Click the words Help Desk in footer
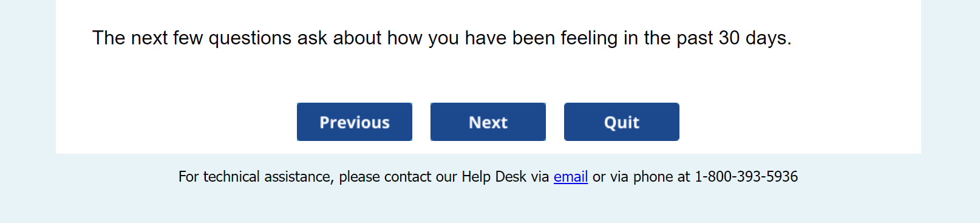The width and height of the screenshot is (980, 223). pyautogui.click(x=494, y=177)
